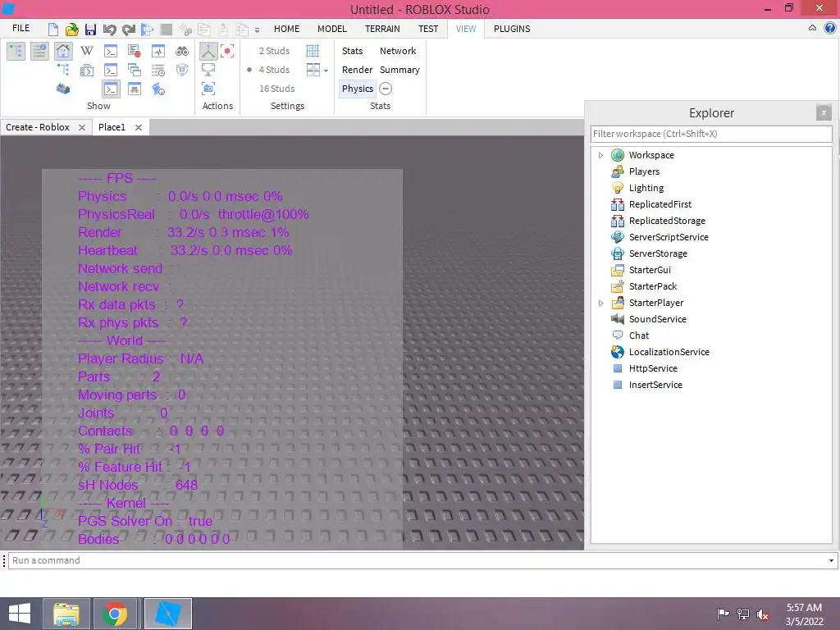The image size is (840, 630).
Task: Save with the floppy disk icon
Action: point(90,29)
